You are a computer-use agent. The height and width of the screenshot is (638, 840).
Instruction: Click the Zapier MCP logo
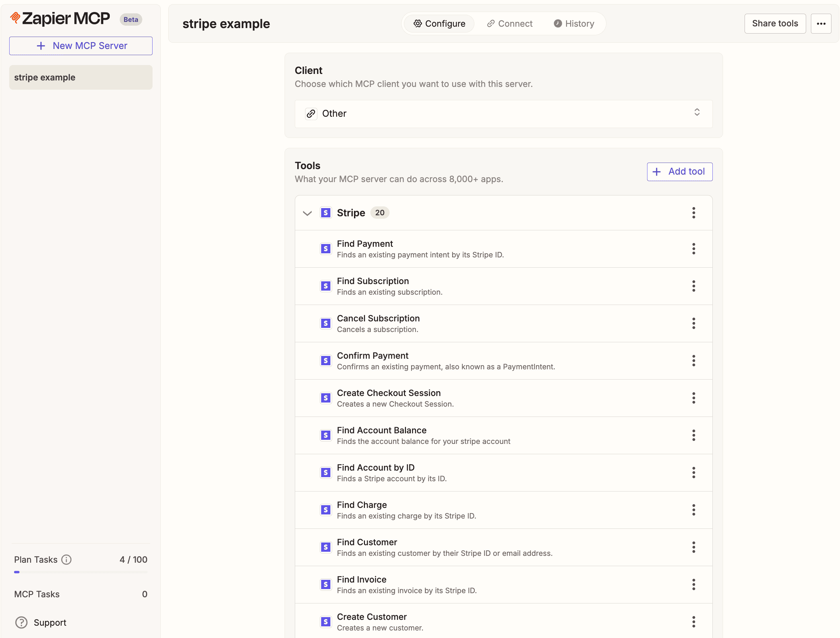pos(60,18)
